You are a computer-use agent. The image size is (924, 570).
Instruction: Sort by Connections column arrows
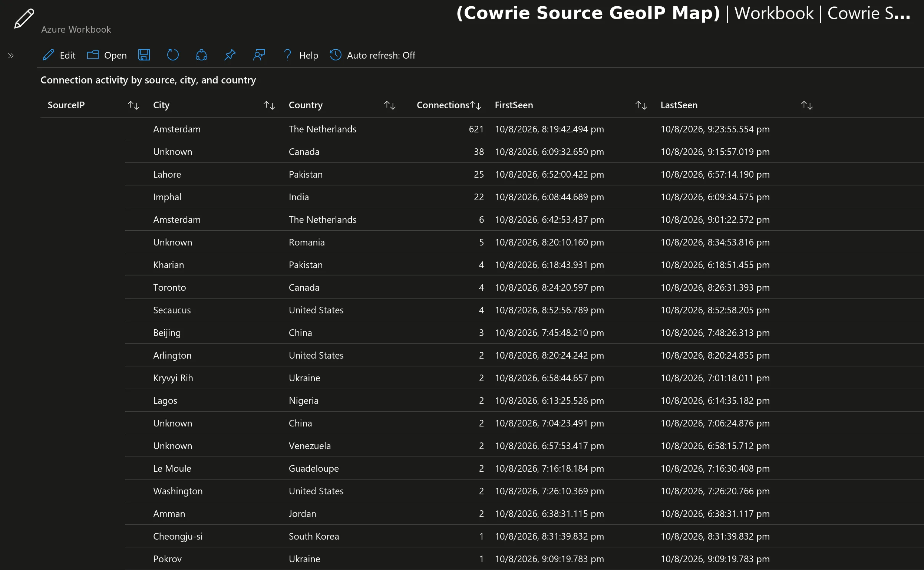pyautogui.click(x=476, y=105)
